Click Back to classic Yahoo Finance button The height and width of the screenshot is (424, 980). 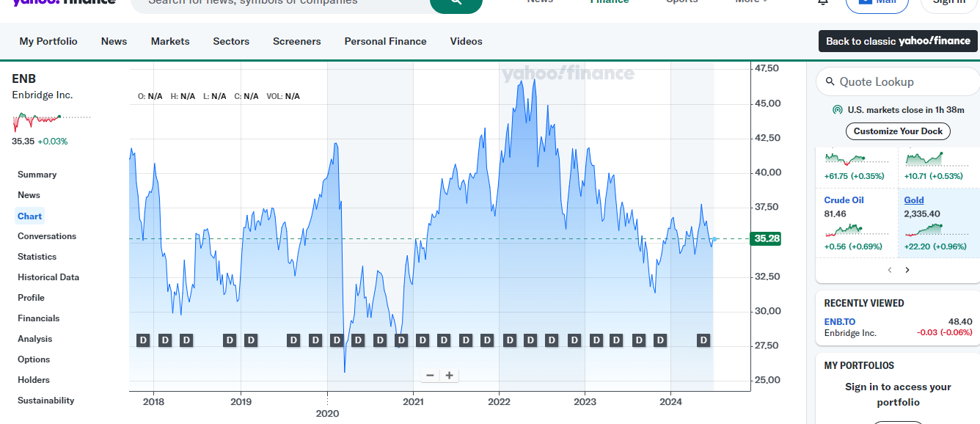coord(898,41)
